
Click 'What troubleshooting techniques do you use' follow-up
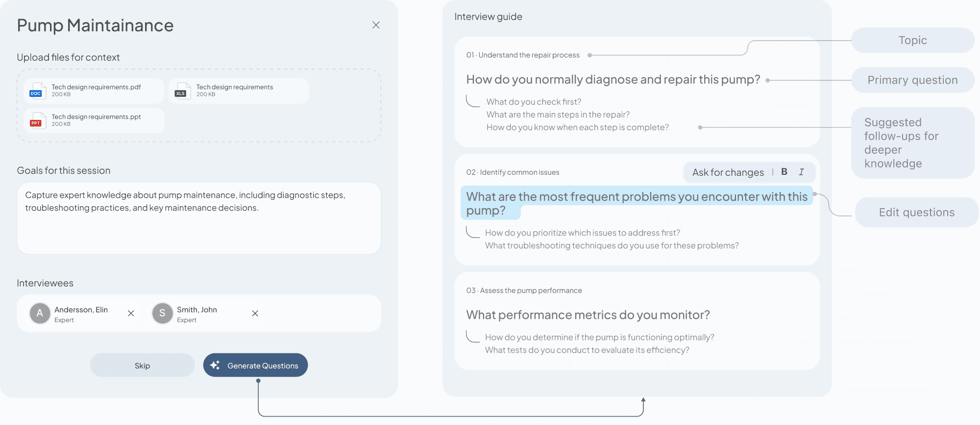coord(612,245)
